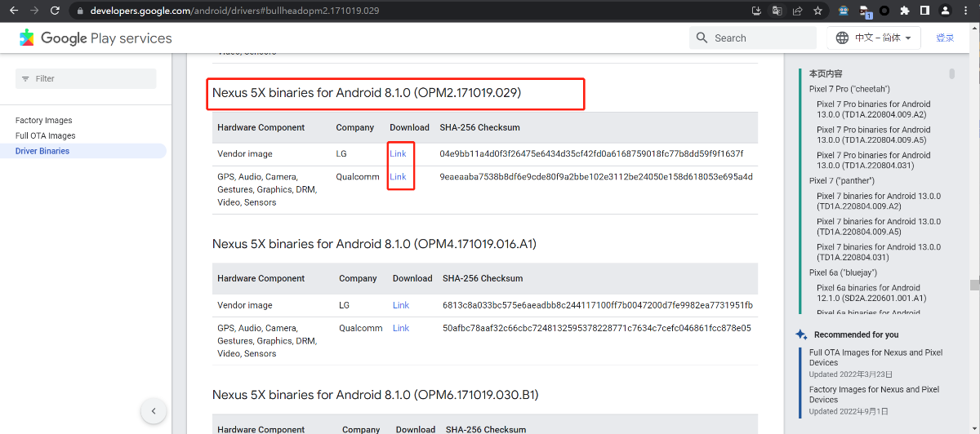Type in the Search field
Viewport: 980px width, 434px height.
coord(752,38)
